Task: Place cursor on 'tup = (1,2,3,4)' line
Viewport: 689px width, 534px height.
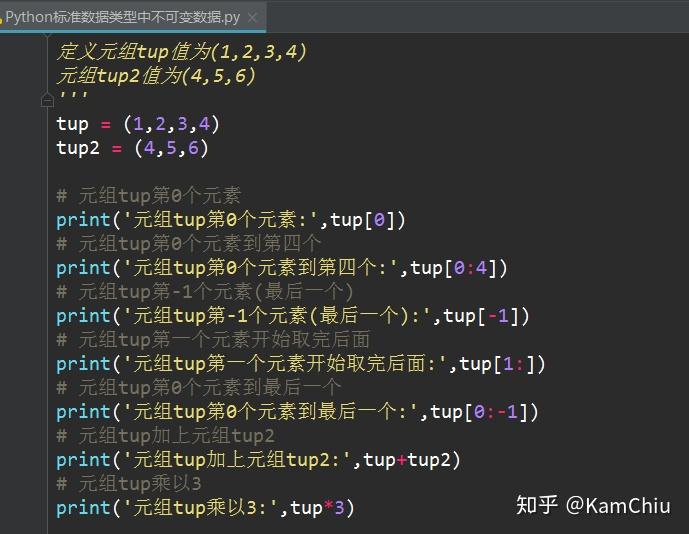Action: coord(138,124)
